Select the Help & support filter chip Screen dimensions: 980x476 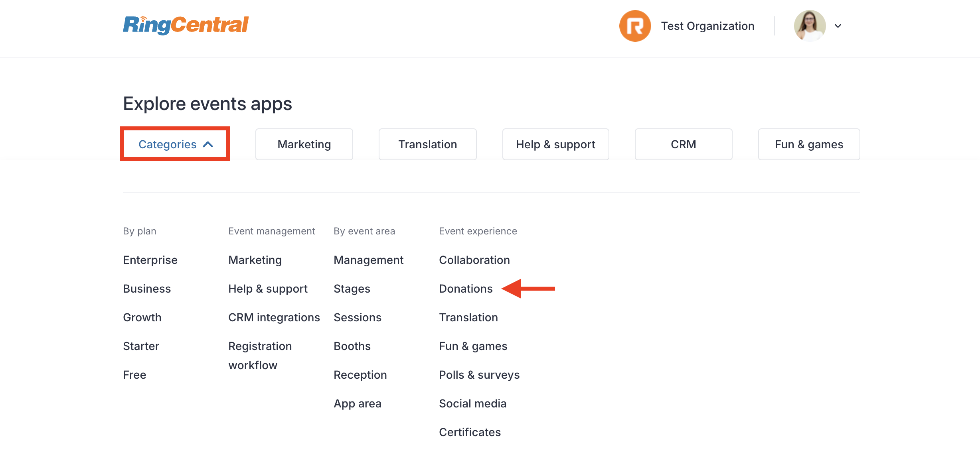555,144
